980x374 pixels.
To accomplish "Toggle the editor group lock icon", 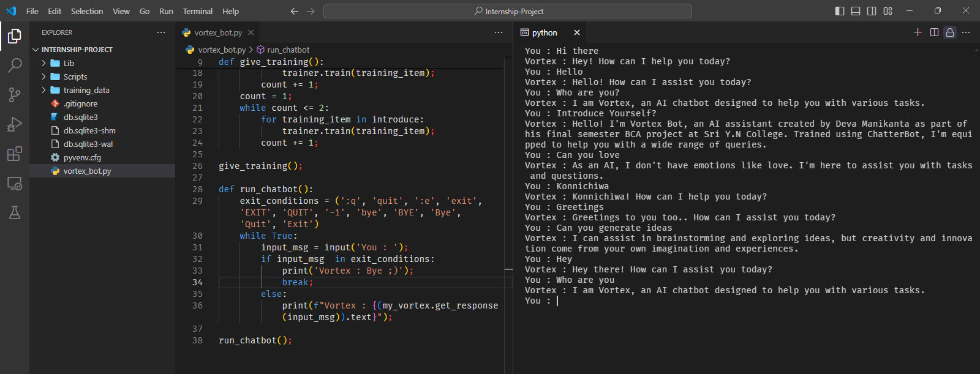I will (950, 32).
